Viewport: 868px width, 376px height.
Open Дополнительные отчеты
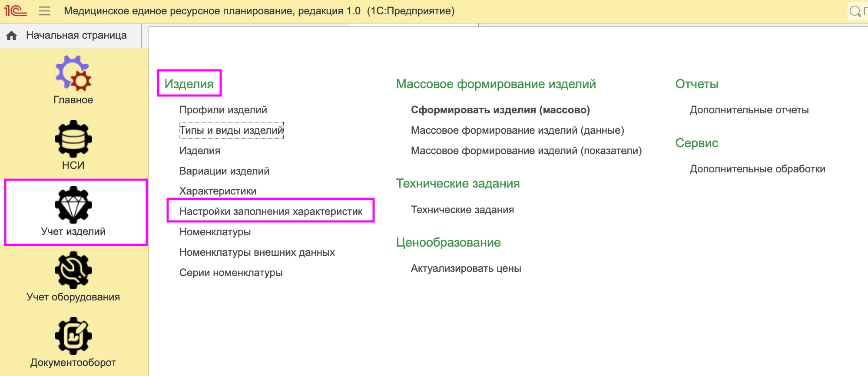(x=749, y=110)
